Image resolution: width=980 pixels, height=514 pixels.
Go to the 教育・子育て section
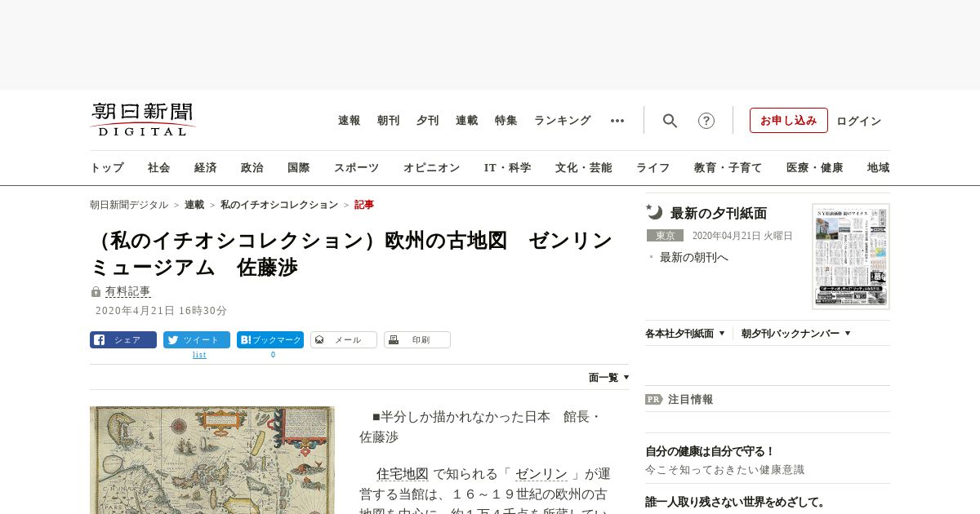[728, 168]
